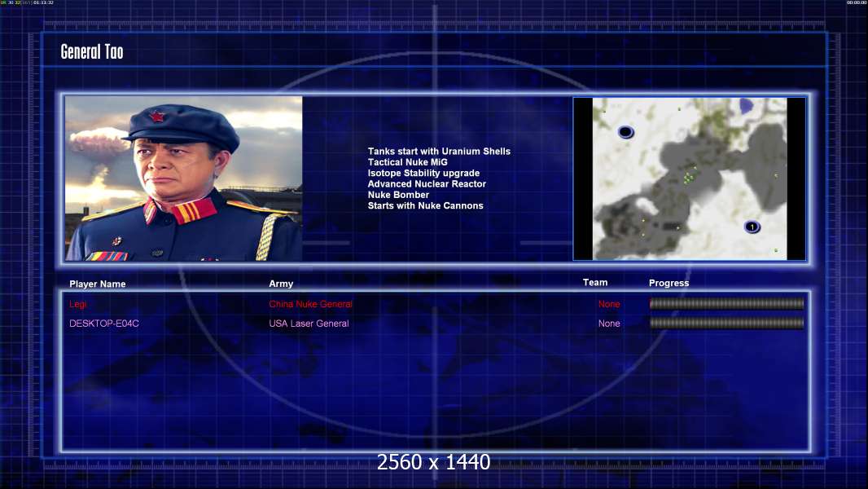Select the unnumbered start position marker on the map
The width and height of the screenshot is (868, 489).
tap(625, 132)
